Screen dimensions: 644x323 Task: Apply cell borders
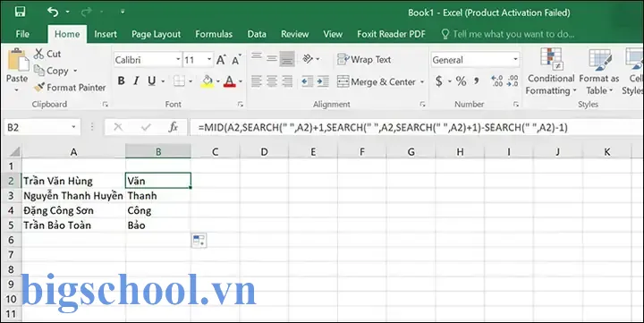pos(179,81)
